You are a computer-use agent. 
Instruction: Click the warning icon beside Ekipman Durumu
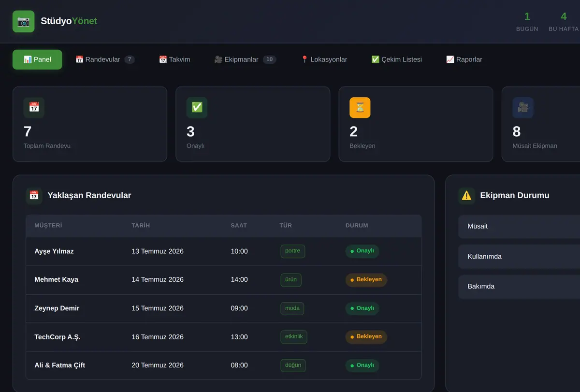click(466, 195)
